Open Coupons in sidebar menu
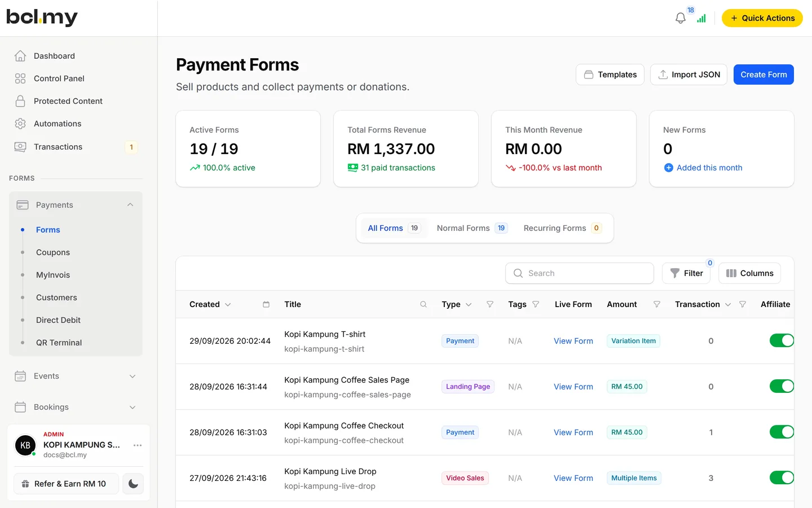This screenshot has height=508, width=812. 53,252
